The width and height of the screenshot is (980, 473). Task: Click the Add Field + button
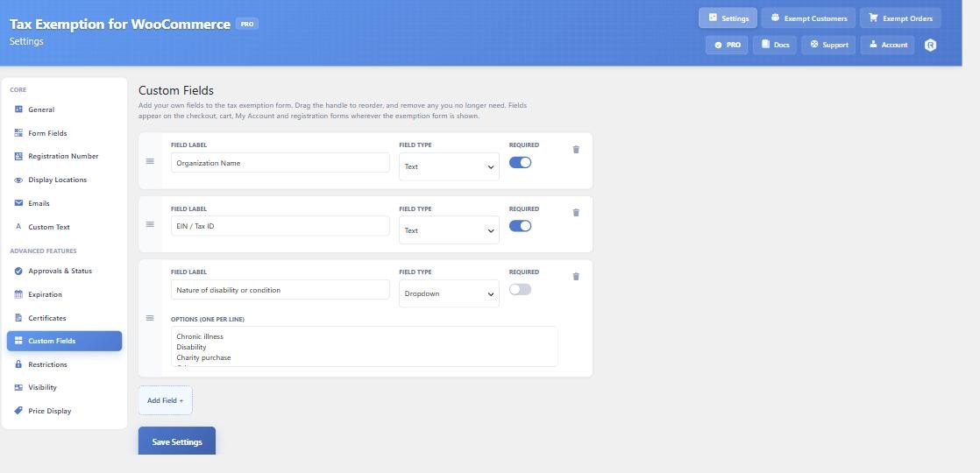point(165,400)
